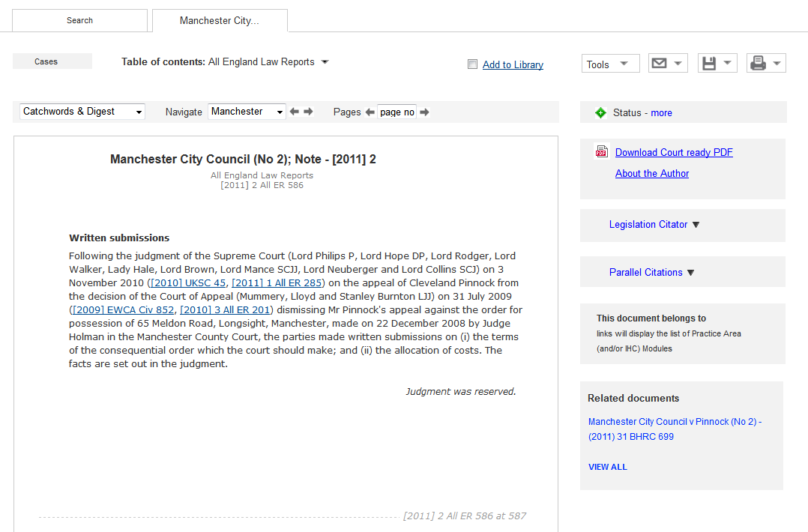Click This document belongs to heading
This screenshot has width=808, height=532.
coord(651,318)
